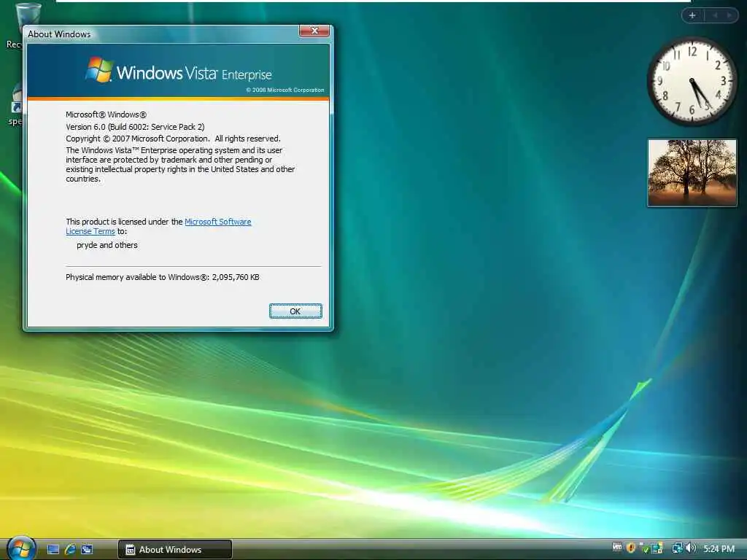The image size is (747, 560).
Task: Click the network connection tray icon
Action: 677,548
